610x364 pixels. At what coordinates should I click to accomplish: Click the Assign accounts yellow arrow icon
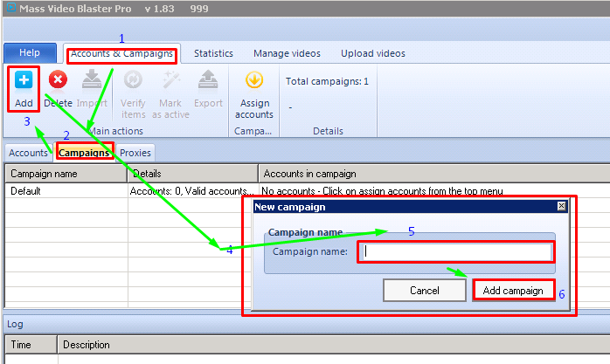coord(254,80)
